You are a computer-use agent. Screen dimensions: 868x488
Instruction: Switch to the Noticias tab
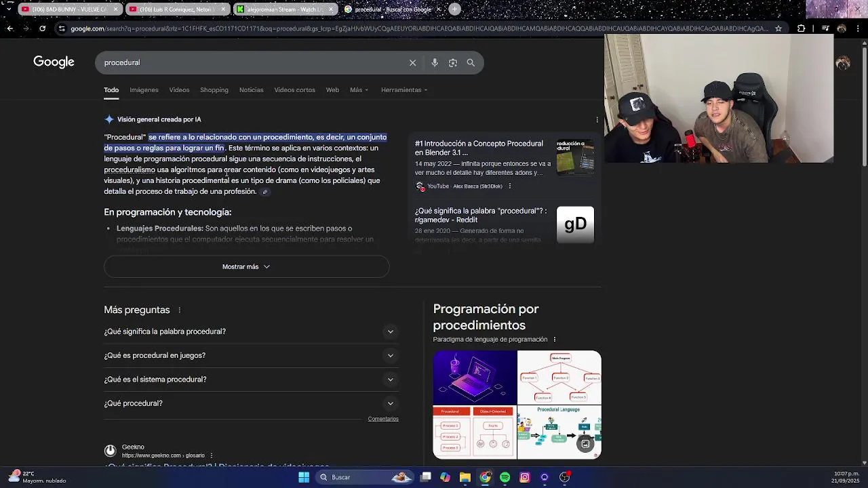click(x=251, y=90)
